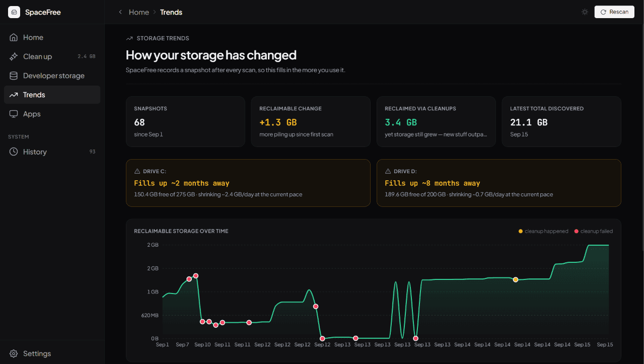Click the Apps monitor icon

point(14,114)
